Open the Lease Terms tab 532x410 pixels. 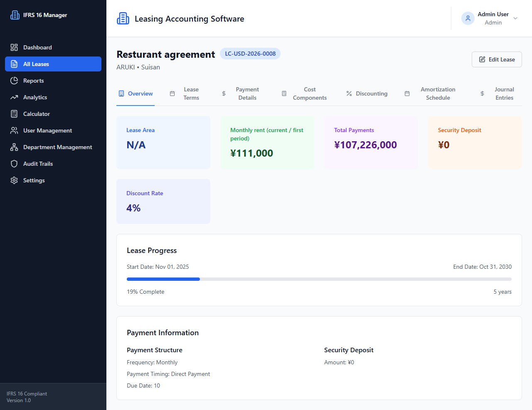[185, 93]
